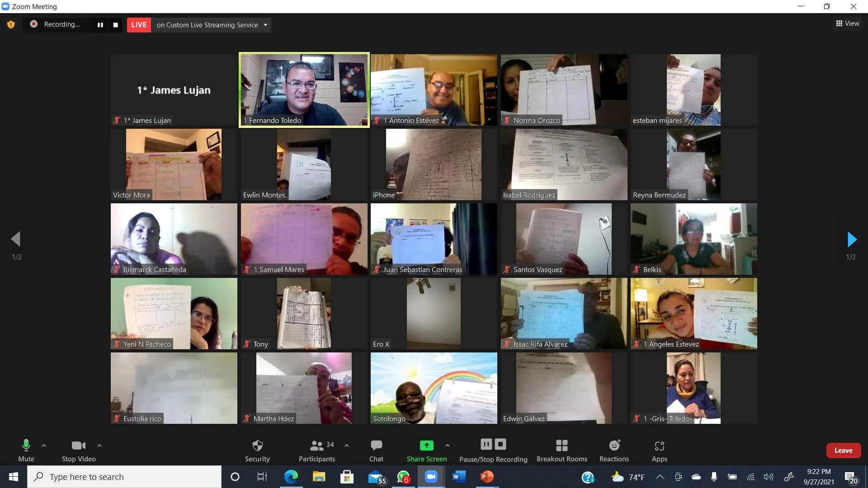Viewport: 868px width, 488px height.
Task: Start a Share Screen session
Action: click(427, 450)
